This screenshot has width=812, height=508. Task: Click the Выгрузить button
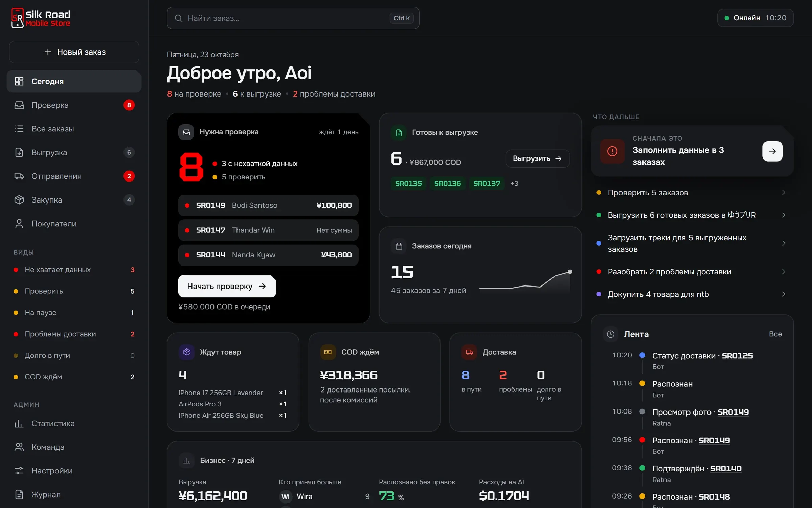pos(537,158)
